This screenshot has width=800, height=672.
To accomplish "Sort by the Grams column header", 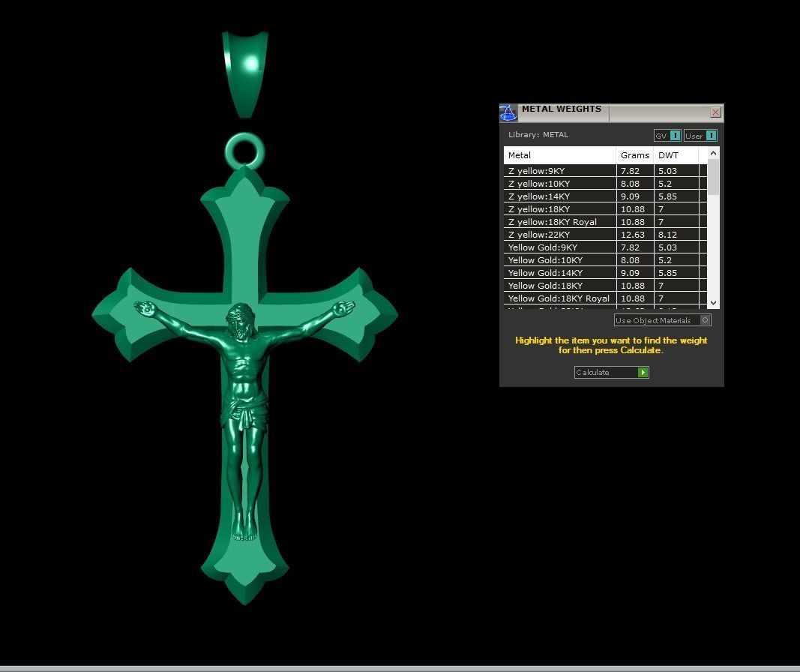I will pos(635,155).
